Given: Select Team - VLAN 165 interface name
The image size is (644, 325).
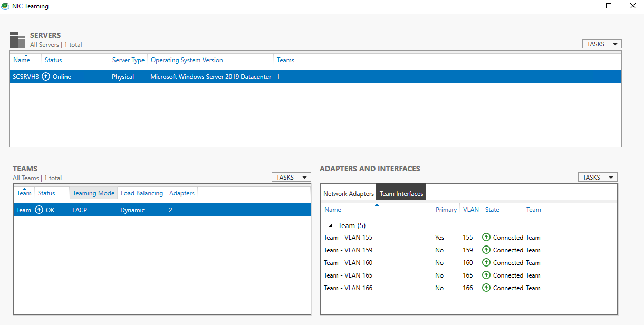Looking at the screenshot, I should [x=348, y=275].
